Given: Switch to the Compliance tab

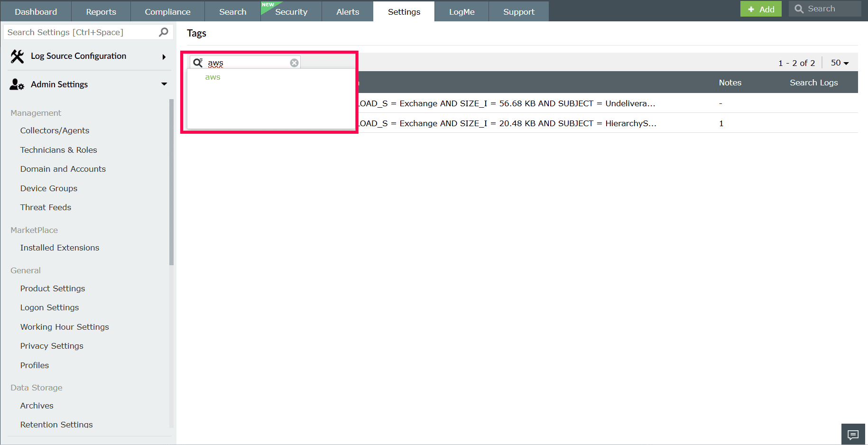Looking at the screenshot, I should coord(168,11).
